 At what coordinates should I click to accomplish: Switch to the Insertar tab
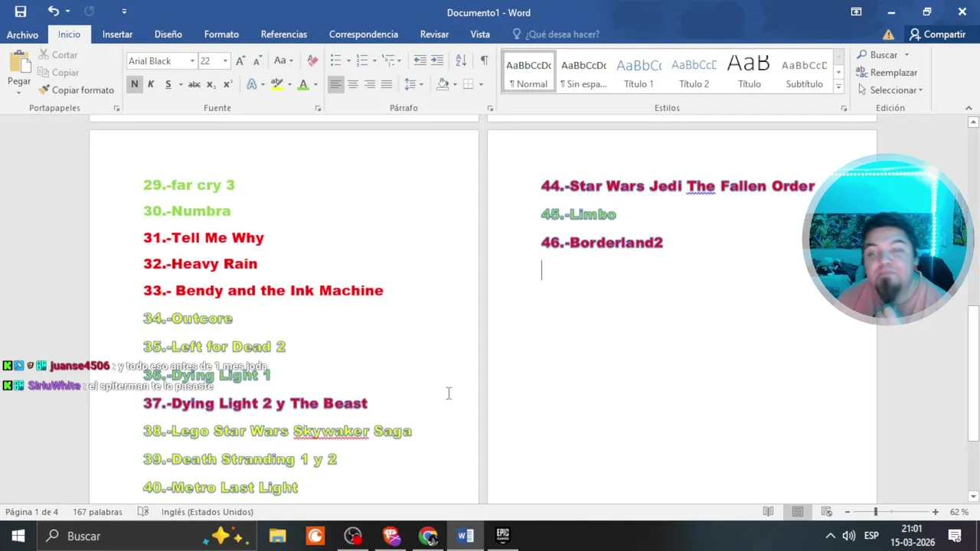[117, 34]
